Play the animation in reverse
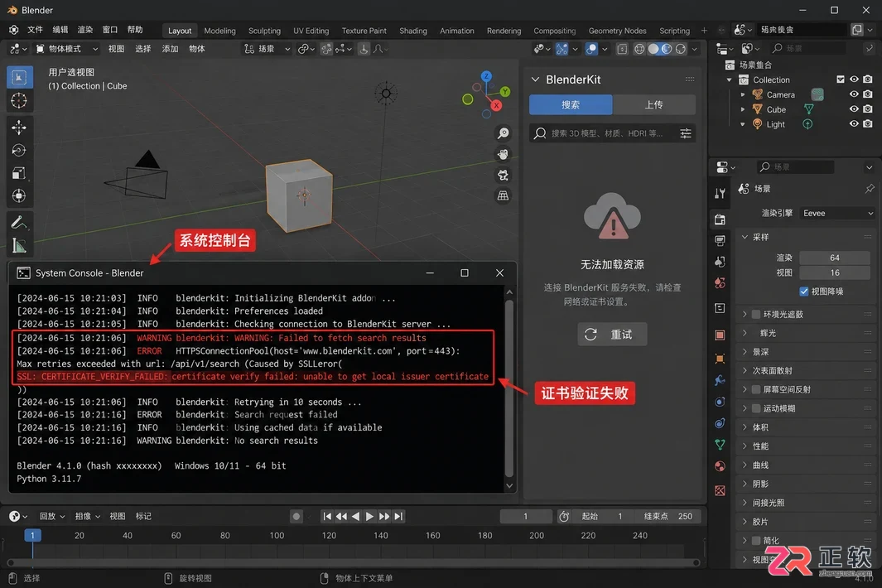This screenshot has width=882, height=588. point(355,516)
